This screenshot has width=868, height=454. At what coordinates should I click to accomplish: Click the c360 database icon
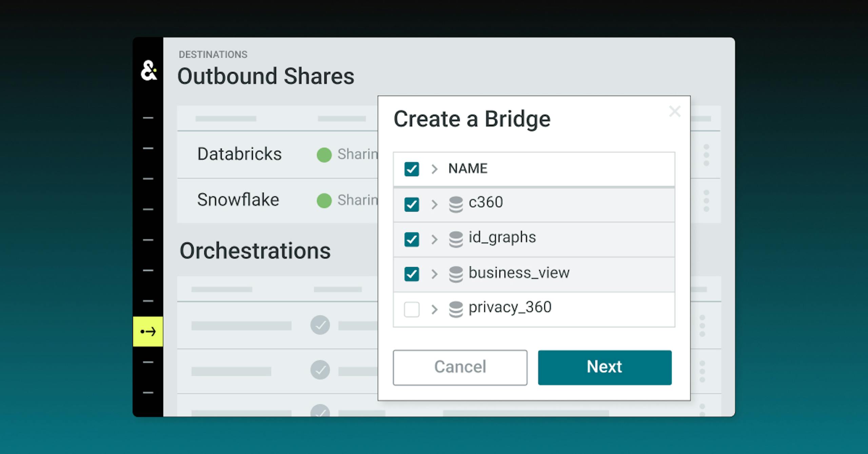[x=456, y=204]
